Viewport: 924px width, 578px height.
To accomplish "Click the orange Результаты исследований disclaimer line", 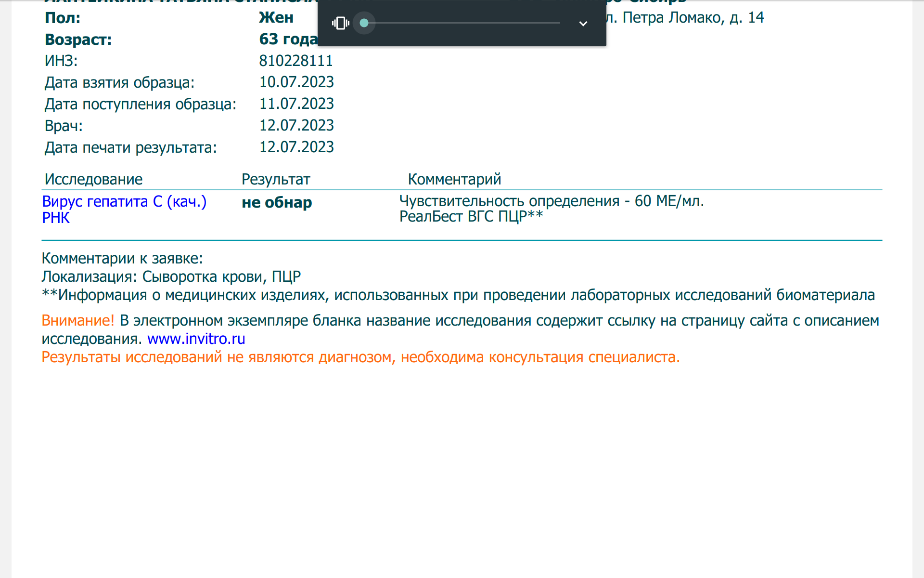I will tap(360, 357).
